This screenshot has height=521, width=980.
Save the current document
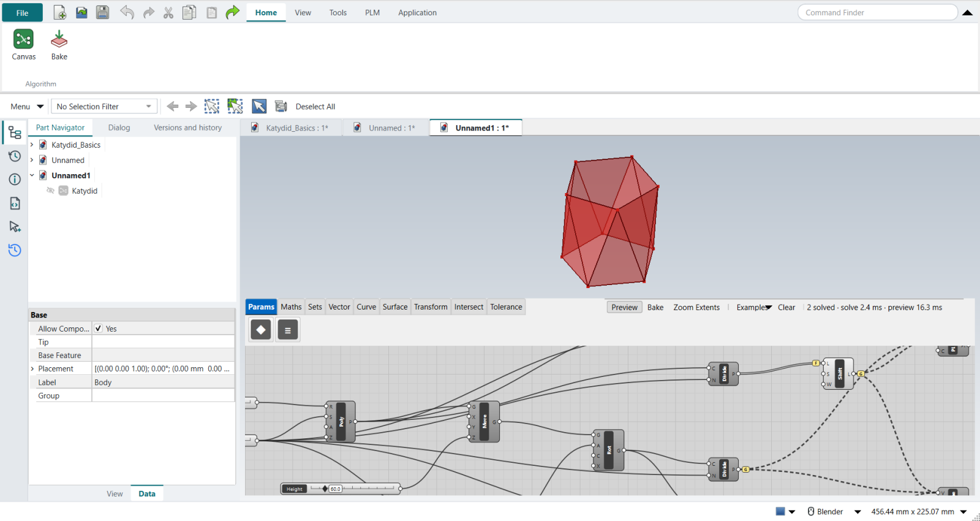coord(102,12)
